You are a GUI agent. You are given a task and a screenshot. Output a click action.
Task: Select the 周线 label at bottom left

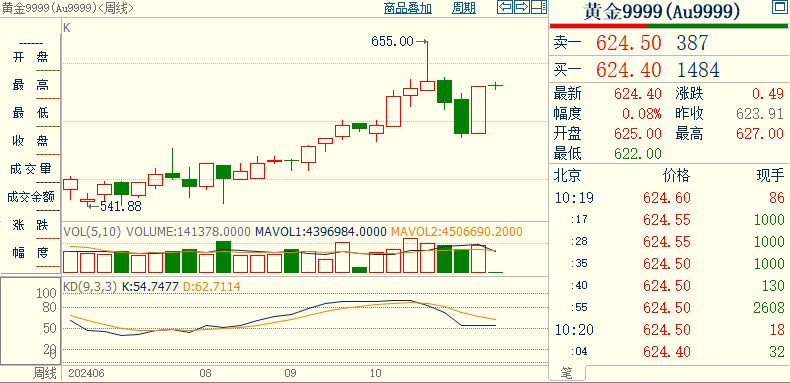tap(45, 373)
